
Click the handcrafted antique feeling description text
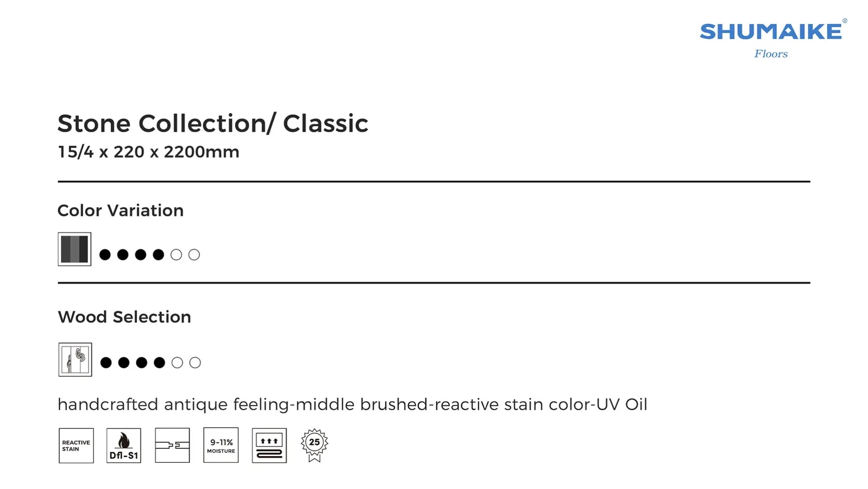pos(352,404)
